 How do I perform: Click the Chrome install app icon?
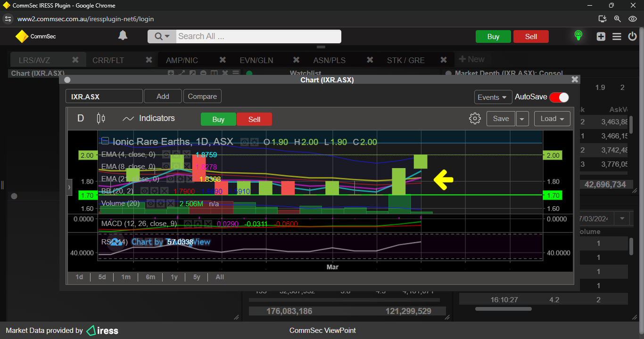[602, 19]
